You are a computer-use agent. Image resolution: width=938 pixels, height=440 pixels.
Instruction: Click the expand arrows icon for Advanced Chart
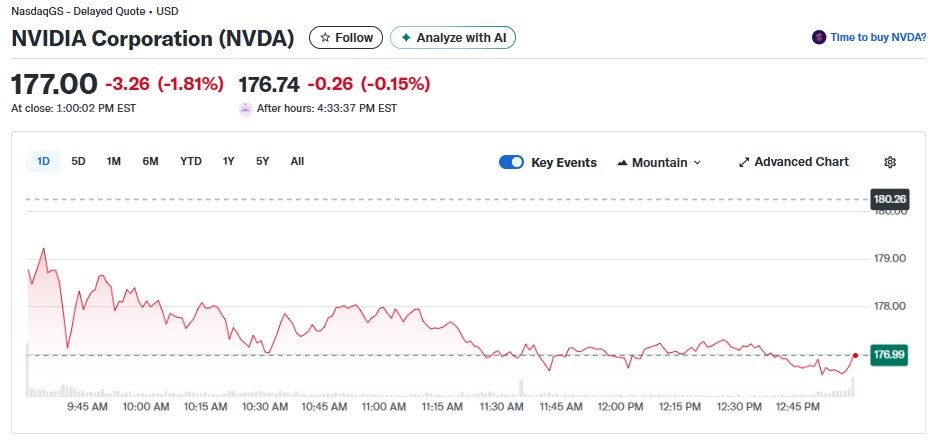click(744, 162)
